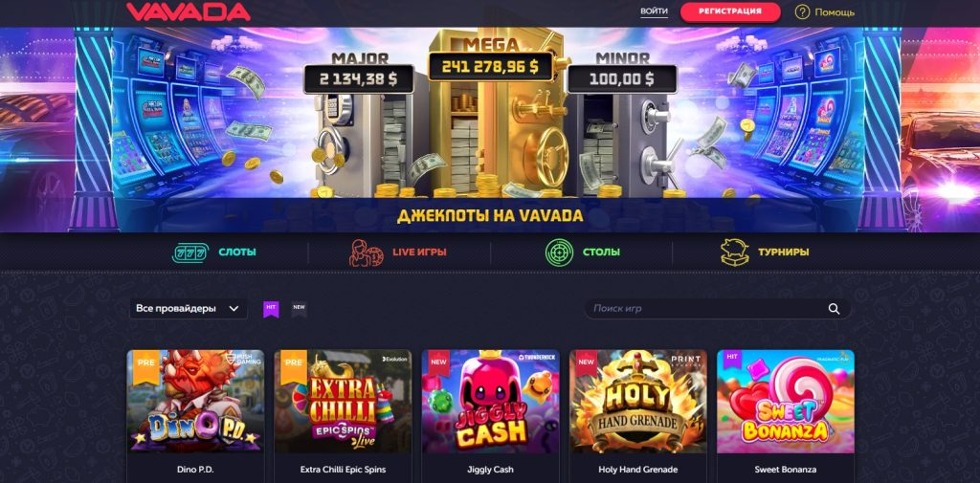Viewport: 980px width, 483px height.
Task: Click the Войти login link
Action: (x=654, y=11)
